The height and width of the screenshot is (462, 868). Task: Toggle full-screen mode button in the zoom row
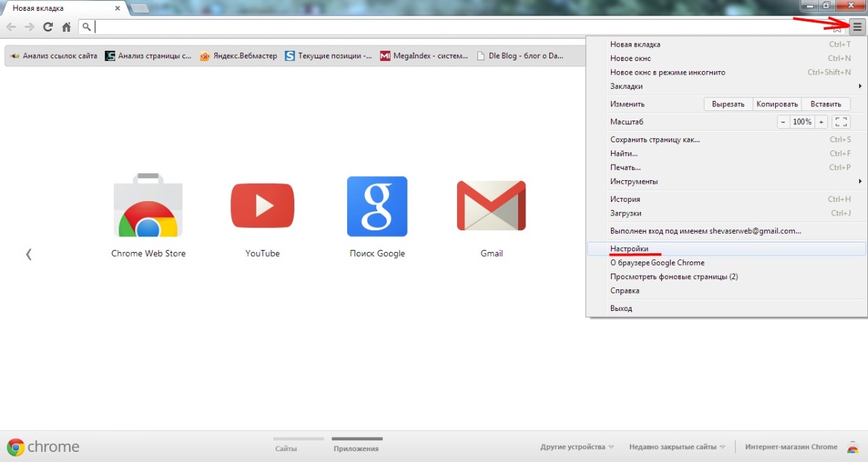click(x=841, y=122)
